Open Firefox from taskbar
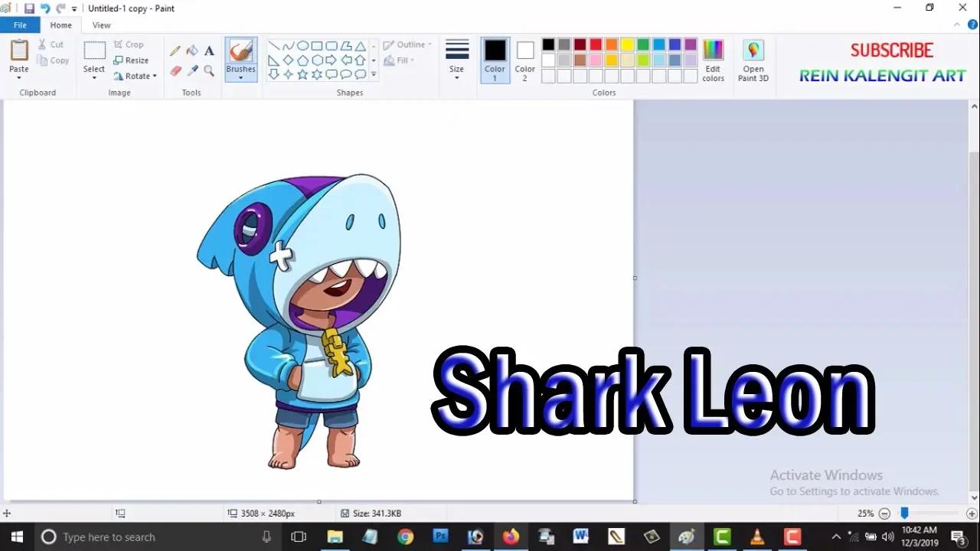The height and width of the screenshot is (551, 980). click(x=511, y=536)
